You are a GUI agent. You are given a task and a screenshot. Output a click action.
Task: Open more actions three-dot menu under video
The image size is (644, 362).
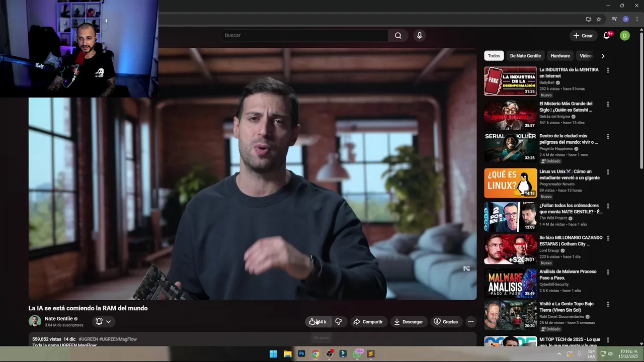pyautogui.click(x=470, y=322)
